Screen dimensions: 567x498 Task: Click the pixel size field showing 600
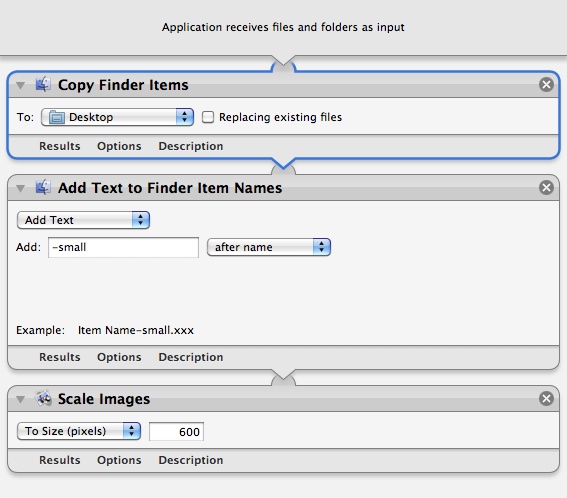[x=176, y=431]
